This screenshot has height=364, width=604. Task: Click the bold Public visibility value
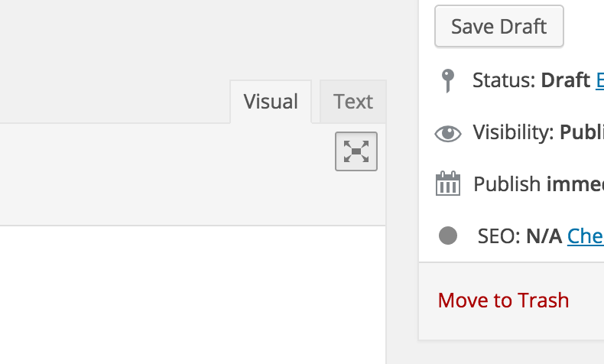(x=582, y=132)
